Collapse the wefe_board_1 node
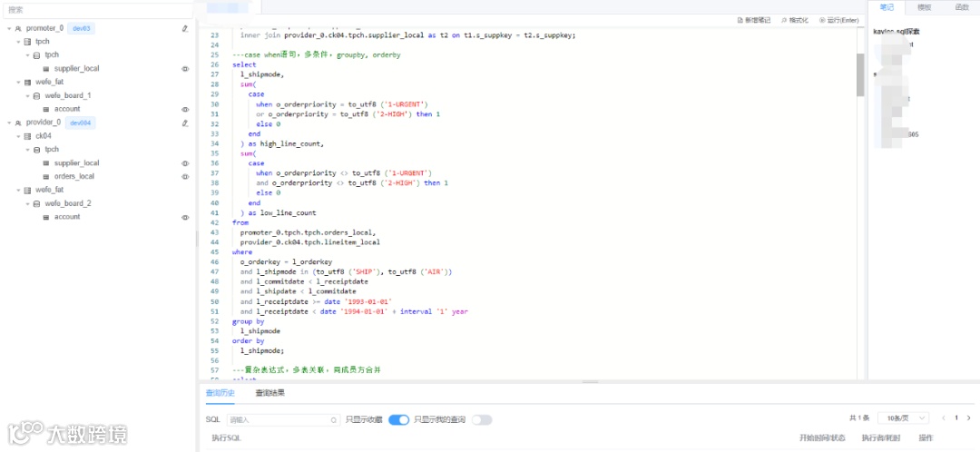The width and height of the screenshot is (980, 452). point(27,95)
